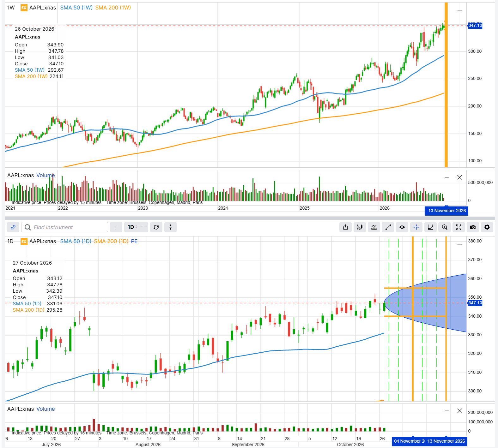Collapse the daily price chart panel
Screen dimensions: 498x448
[x=459, y=245]
